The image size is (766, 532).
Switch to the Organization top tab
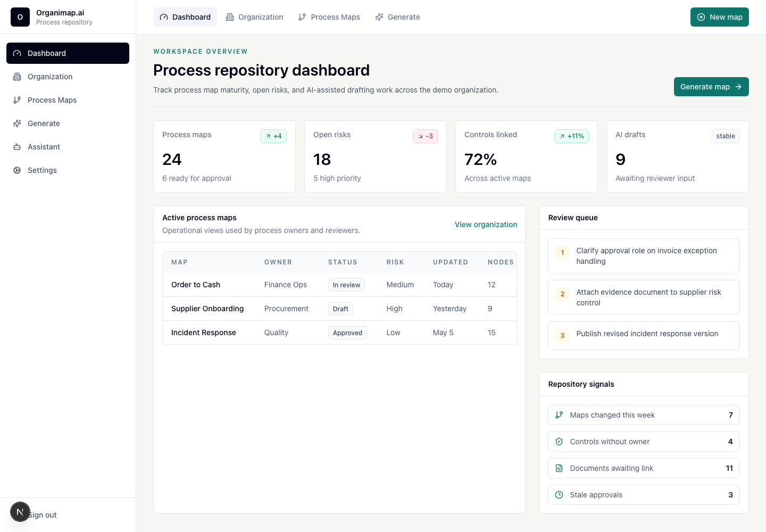(254, 17)
